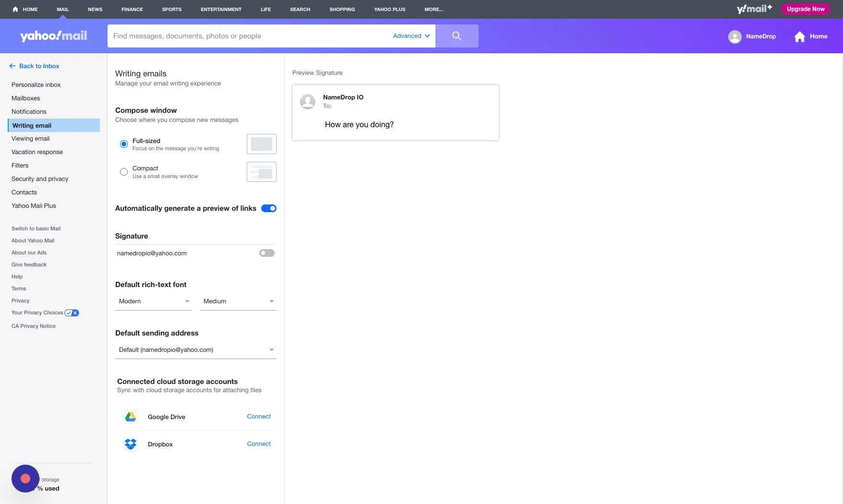Go to SHOPPING in top navigation
Screen dimensions: 843x504
342,9
